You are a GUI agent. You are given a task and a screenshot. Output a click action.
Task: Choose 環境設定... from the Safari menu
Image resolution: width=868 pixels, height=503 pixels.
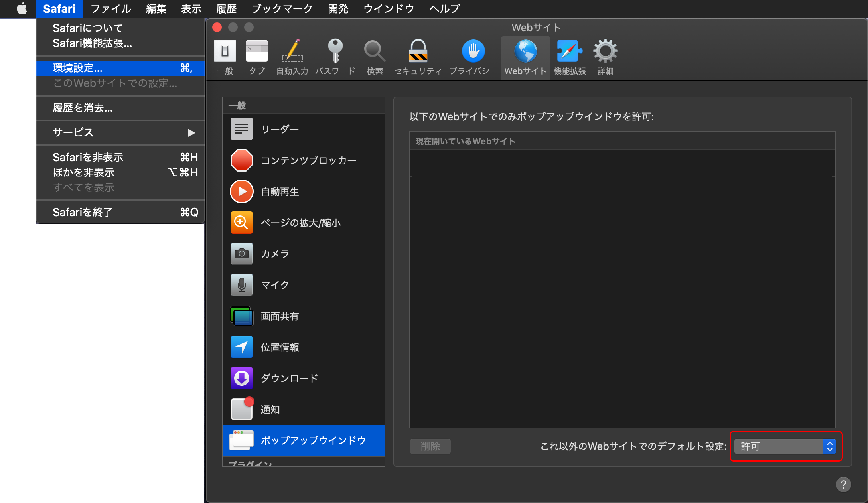pos(120,68)
